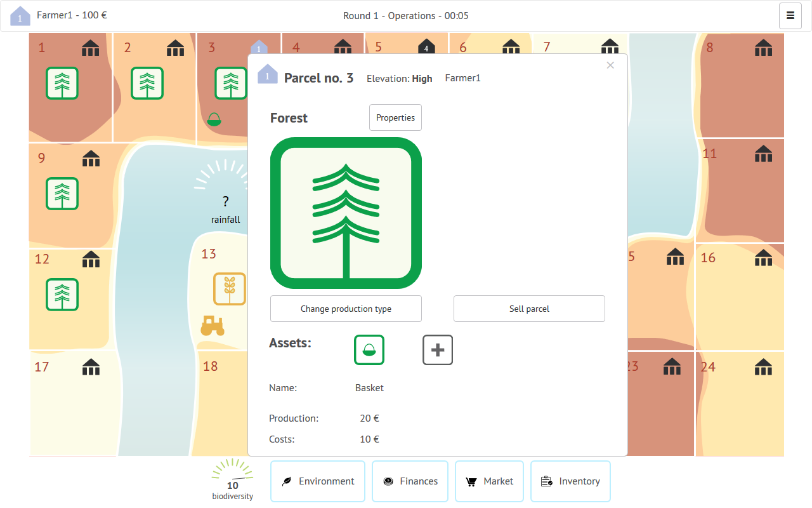Open the Inventory tab

[x=570, y=481]
